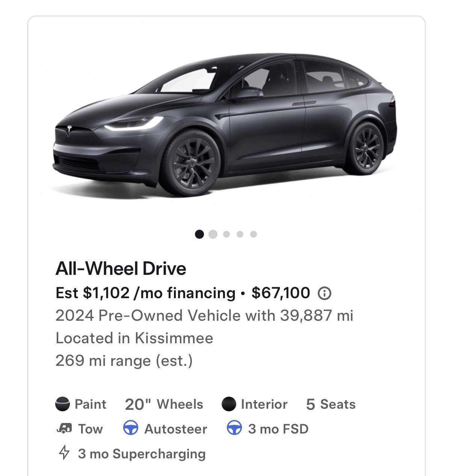This screenshot has width=453, height=476.
Task: Click the 5 Seats feature label
Action: tap(331, 404)
